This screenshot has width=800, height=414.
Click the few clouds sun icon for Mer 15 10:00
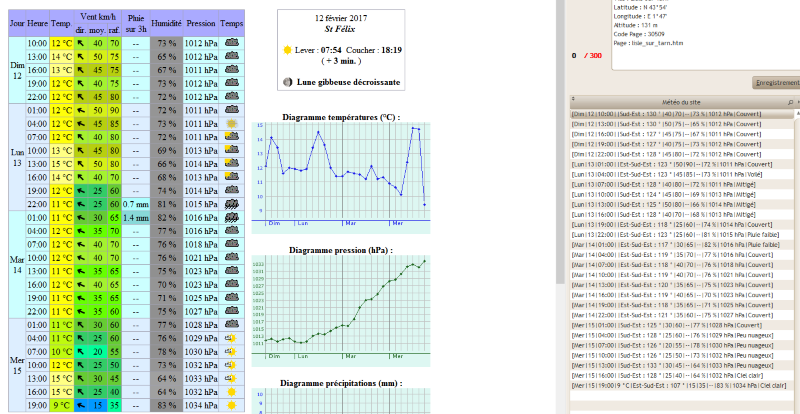pos(232,364)
